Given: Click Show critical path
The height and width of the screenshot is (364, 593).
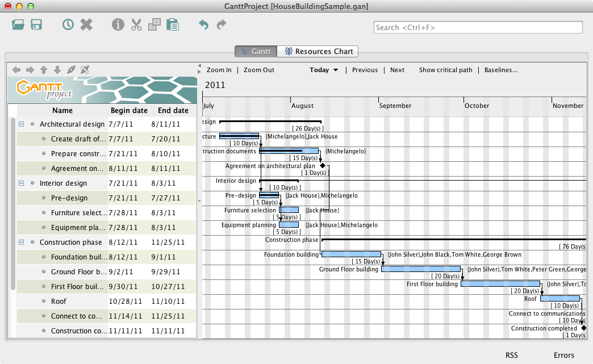Looking at the screenshot, I should click(x=445, y=70).
